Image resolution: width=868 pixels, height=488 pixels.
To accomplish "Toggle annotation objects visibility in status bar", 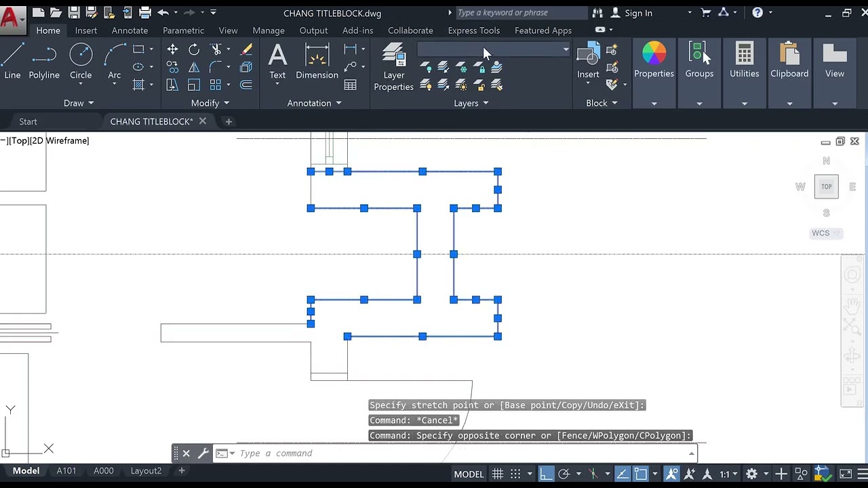I will (672, 474).
